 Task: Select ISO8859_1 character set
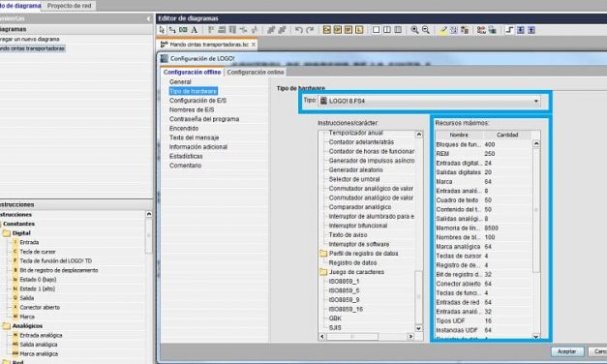pos(344,281)
